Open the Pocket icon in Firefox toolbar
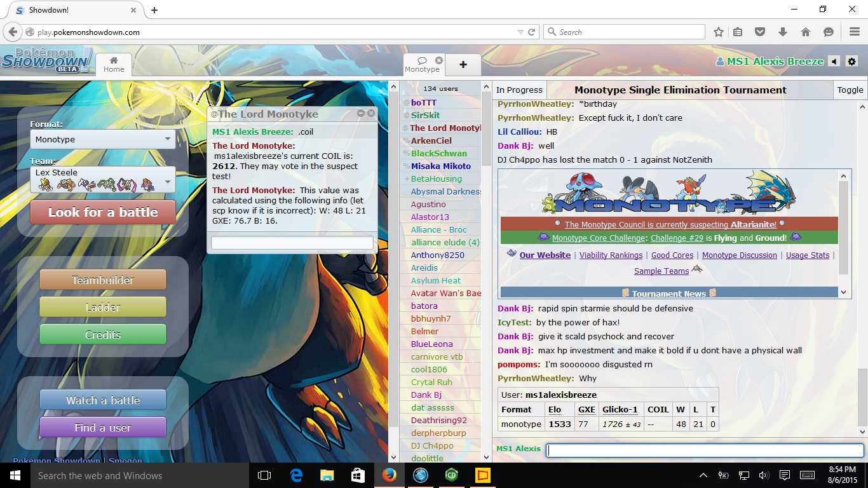Image resolution: width=868 pixels, height=488 pixels. point(760,32)
